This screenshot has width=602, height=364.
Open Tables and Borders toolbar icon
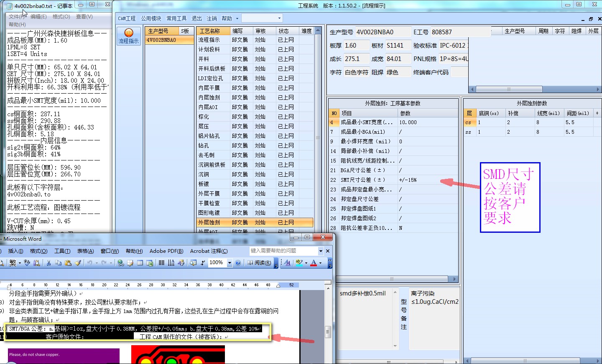tap(130, 263)
